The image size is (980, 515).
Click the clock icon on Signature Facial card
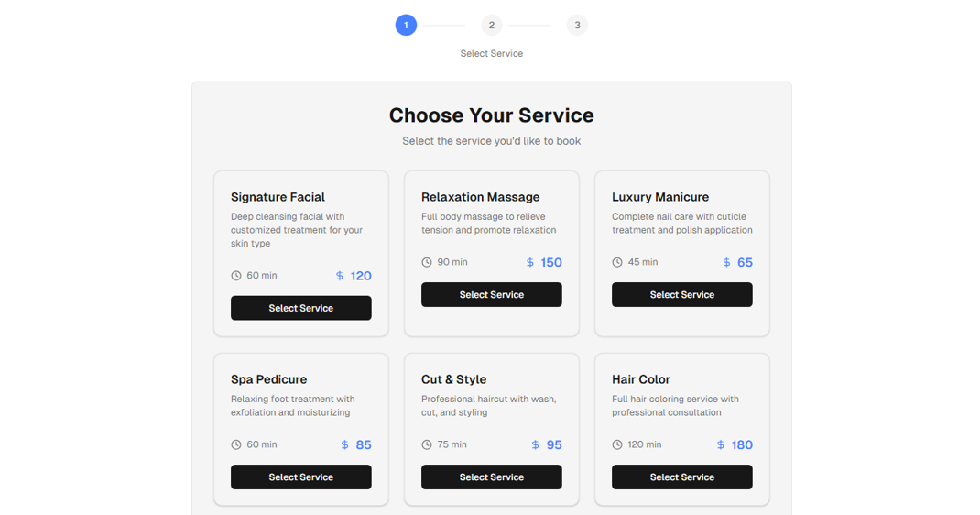click(x=235, y=276)
